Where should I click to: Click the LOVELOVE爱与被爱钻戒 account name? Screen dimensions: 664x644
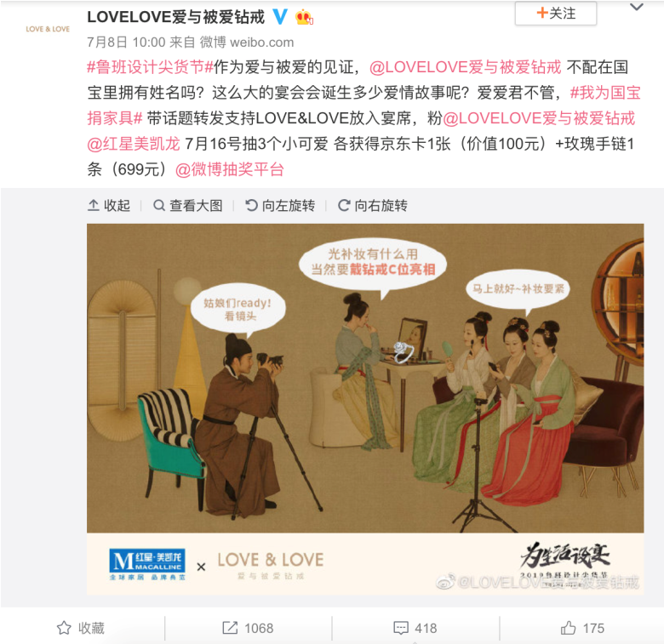point(175,17)
